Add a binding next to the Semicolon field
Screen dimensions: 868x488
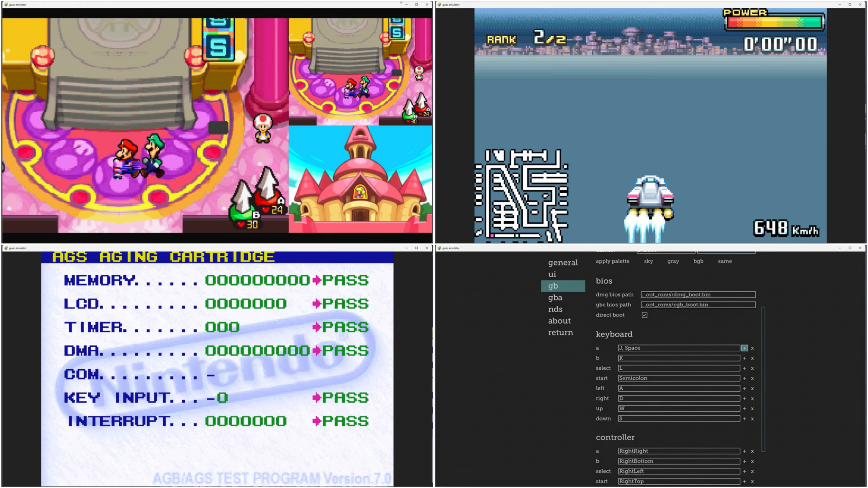tap(744, 378)
